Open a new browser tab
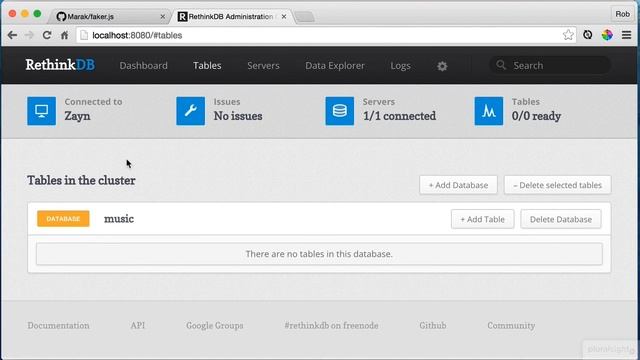Viewport: 640px width, 360px height. point(304,17)
